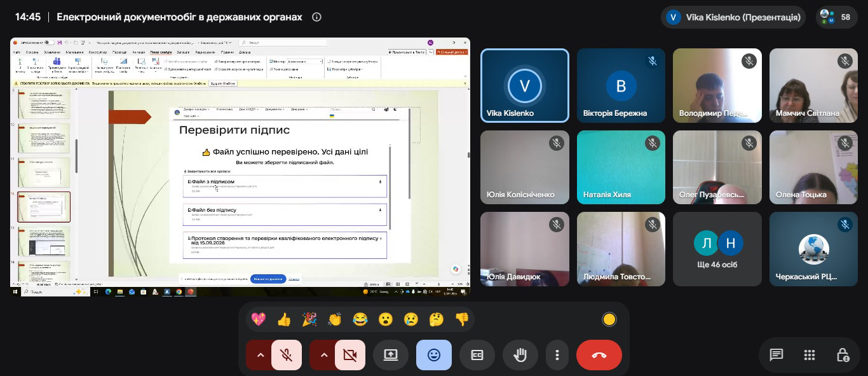Show meeting details info icon

pos(316,17)
